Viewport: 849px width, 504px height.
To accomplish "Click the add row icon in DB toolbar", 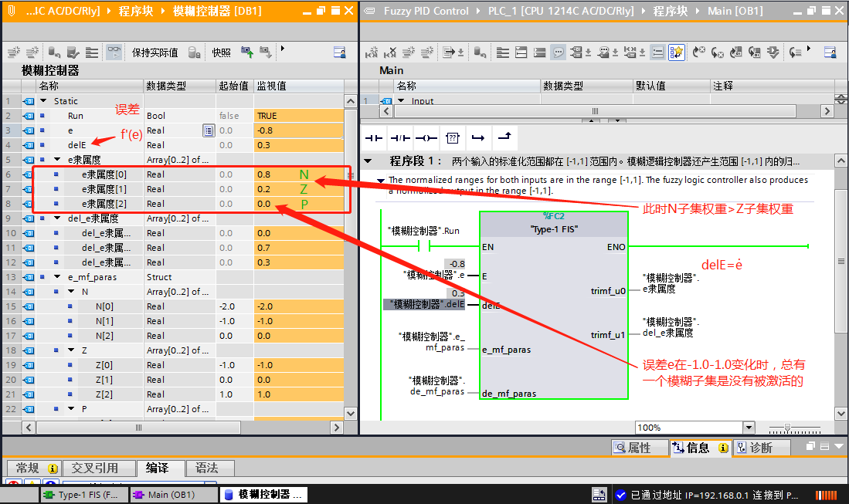I will pos(32,52).
